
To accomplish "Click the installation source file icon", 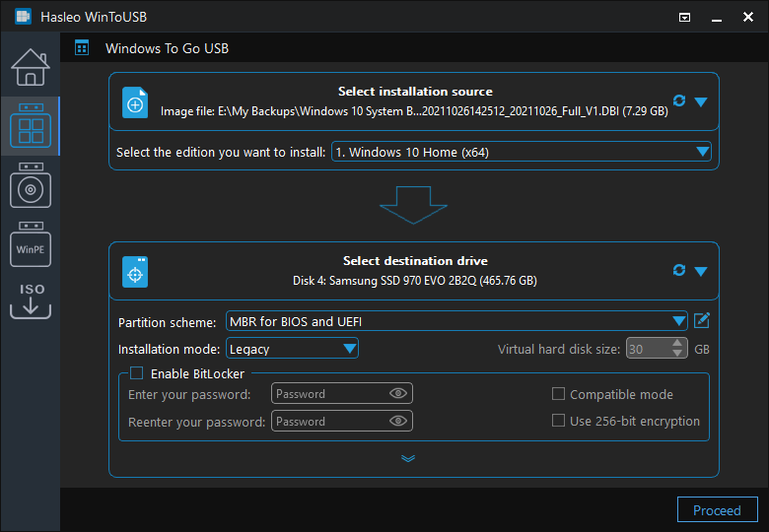I will tap(135, 102).
